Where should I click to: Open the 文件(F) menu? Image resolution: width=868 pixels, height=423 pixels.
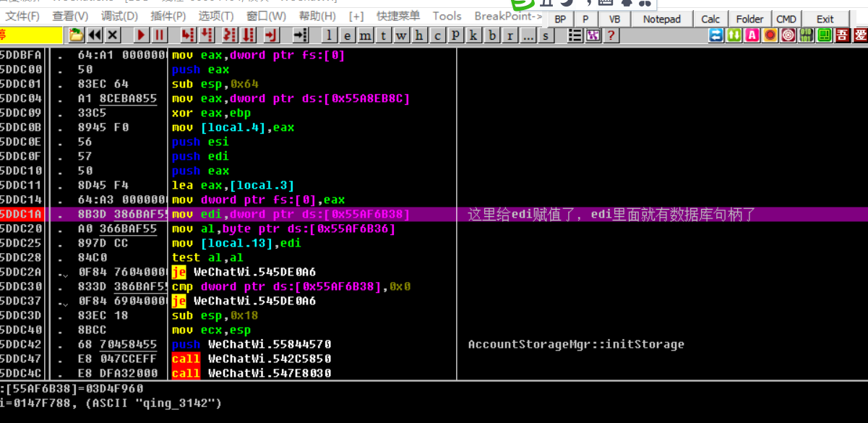click(x=22, y=16)
